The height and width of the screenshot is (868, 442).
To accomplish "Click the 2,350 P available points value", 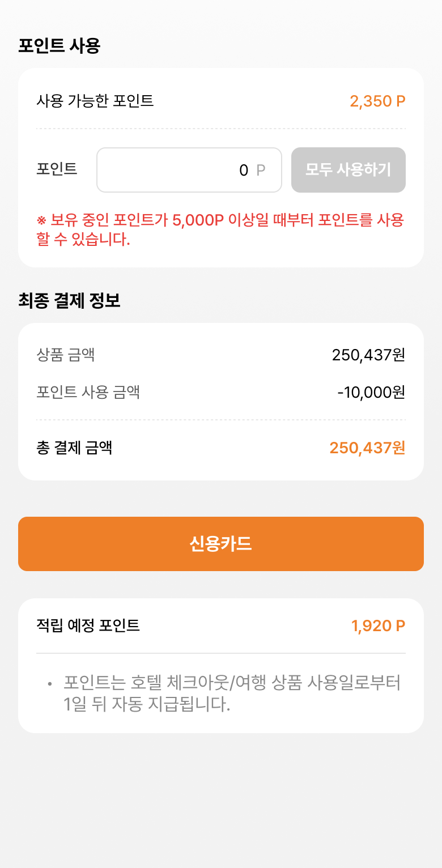I will point(377,101).
